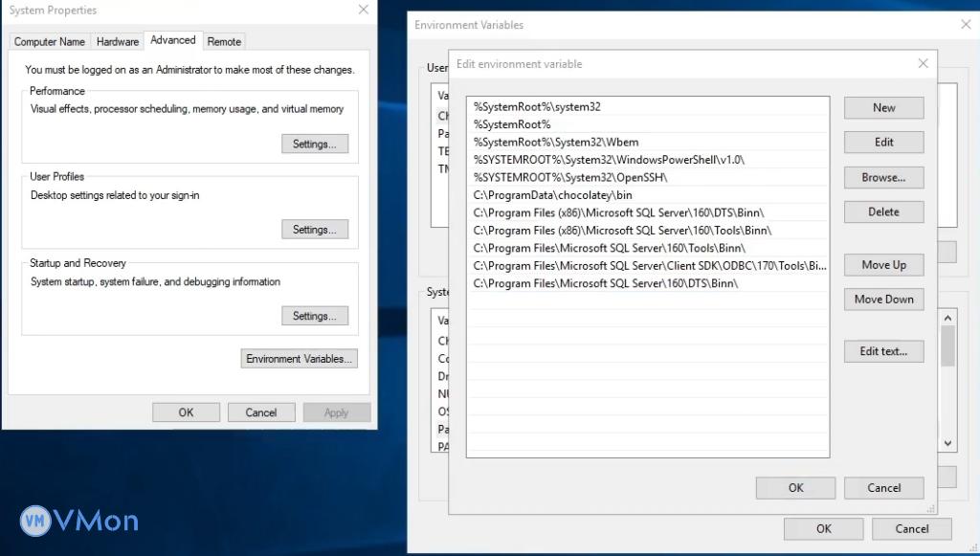Select the %SystemRoot%\System32\Wbem path entry
Image resolution: width=980 pixels, height=556 pixels.
tap(555, 143)
